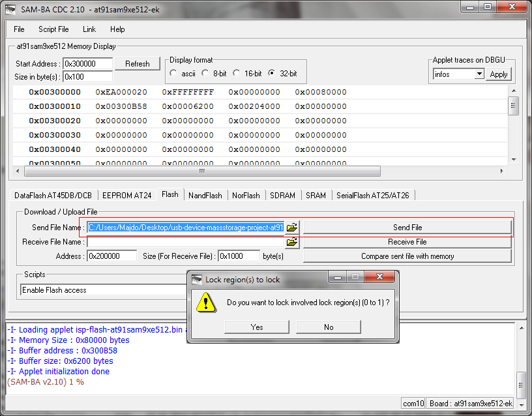Focus the Start Address field
Image resolution: width=532 pixels, height=416 pixels.
tap(87, 63)
